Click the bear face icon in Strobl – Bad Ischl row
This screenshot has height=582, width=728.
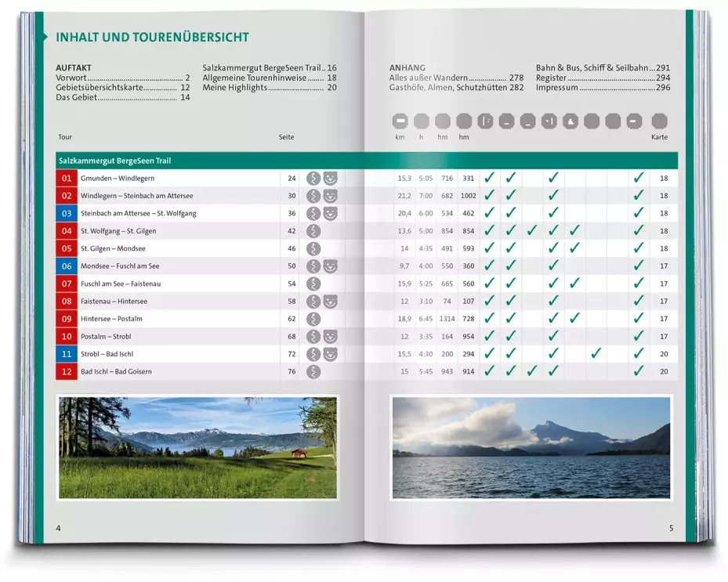pyautogui.click(x=331, y=354)
